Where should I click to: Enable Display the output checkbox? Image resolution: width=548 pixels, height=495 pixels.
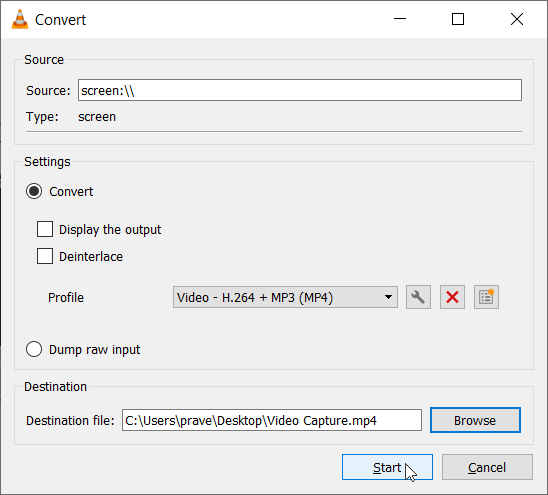coord(45,229)
